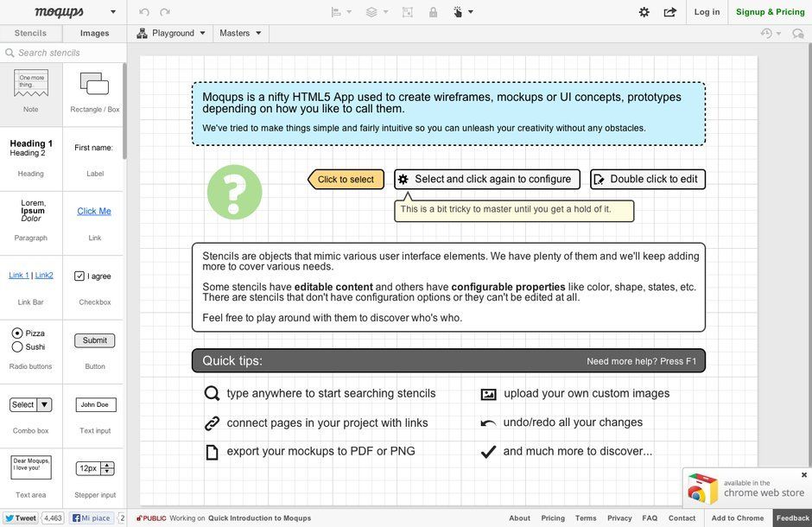The width and height of the screenshot is (812, 527).
Task: Click the hand interaction tool icon
Action: tap(458, 12)
